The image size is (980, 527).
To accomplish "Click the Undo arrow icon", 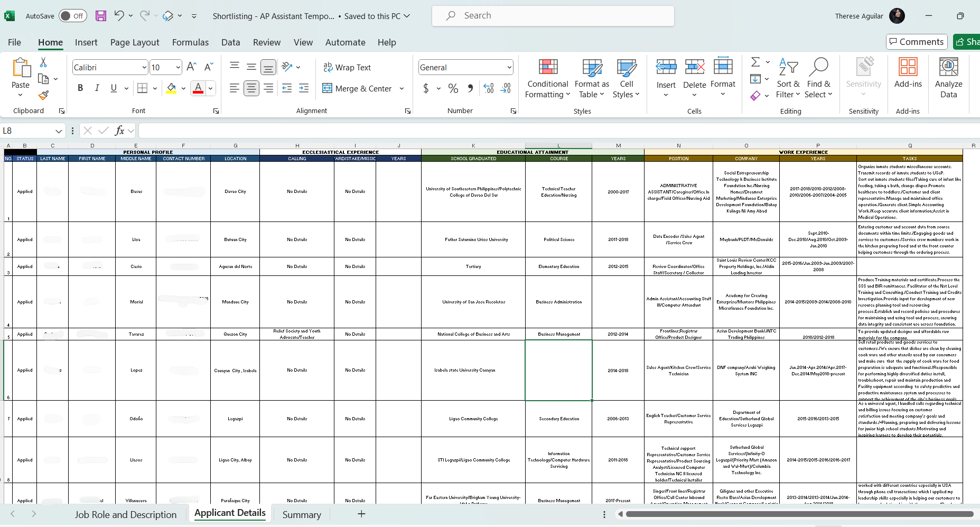I will coord(119,16).
